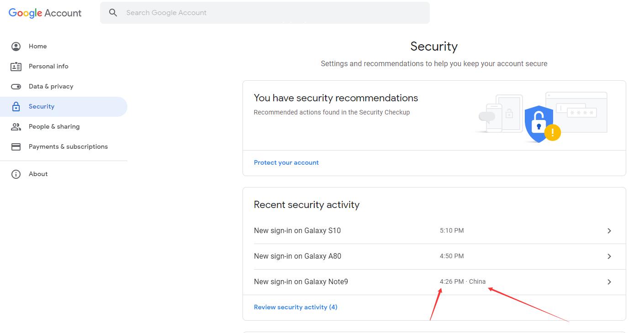Open Payments & subscriptions settings
The width and height of the screenshot is (644, 333).
[x=68, y=146]
